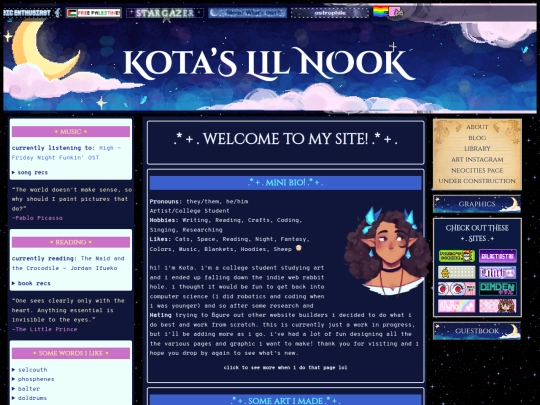Click the Pablo Picasso attribution text
The width and height of the screenshot is (540, 405).
click(x=37, y=218)
